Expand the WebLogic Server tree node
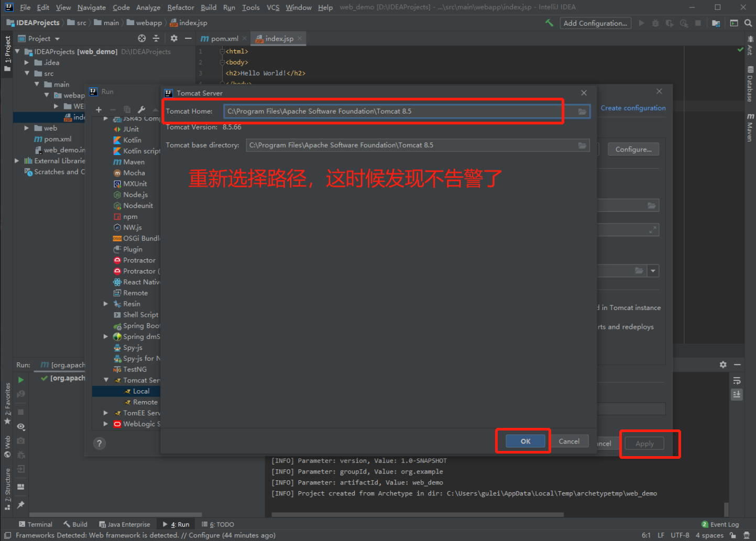This screenshot has height=541, width=756. pyautogui.click(x=106, y=424)
